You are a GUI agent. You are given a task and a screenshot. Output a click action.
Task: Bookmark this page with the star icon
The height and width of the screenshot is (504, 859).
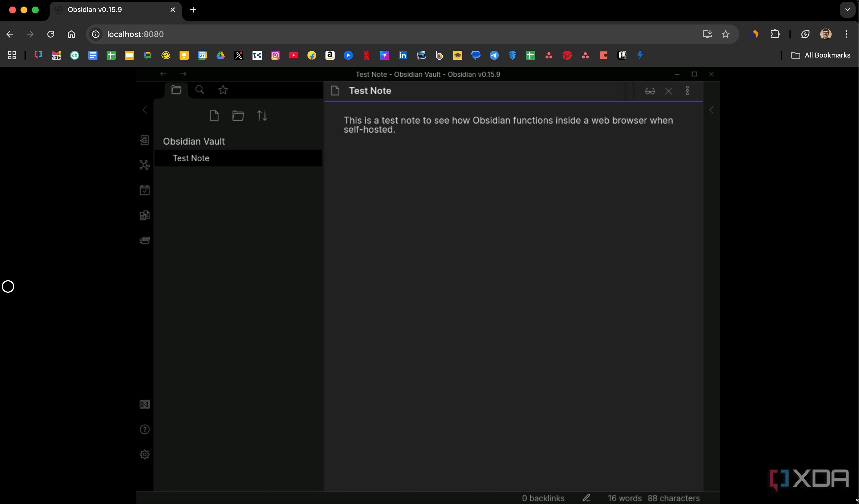pos(725,34)
